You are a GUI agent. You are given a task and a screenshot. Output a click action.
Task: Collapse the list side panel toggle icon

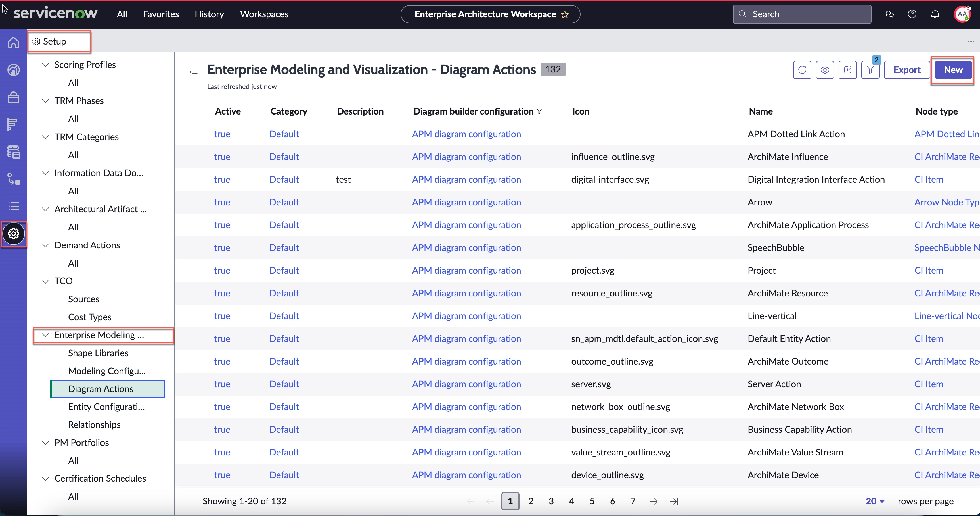coord(194,72)
